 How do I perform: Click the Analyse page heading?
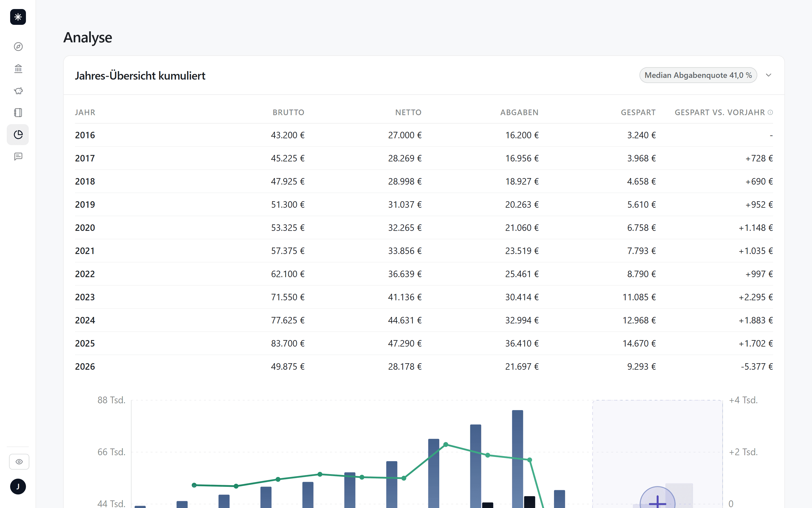click(x=88, y=37)
